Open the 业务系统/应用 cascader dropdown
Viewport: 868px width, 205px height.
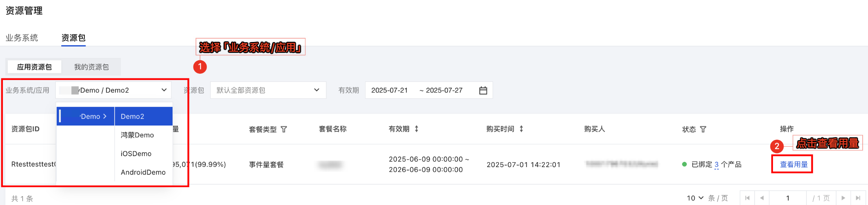pos(113,90)
